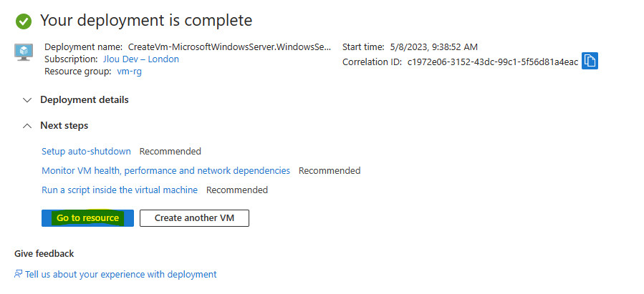Click the Deployment details section title
Image resolution: width=644 pixels, height=294 pixels.
85,100
